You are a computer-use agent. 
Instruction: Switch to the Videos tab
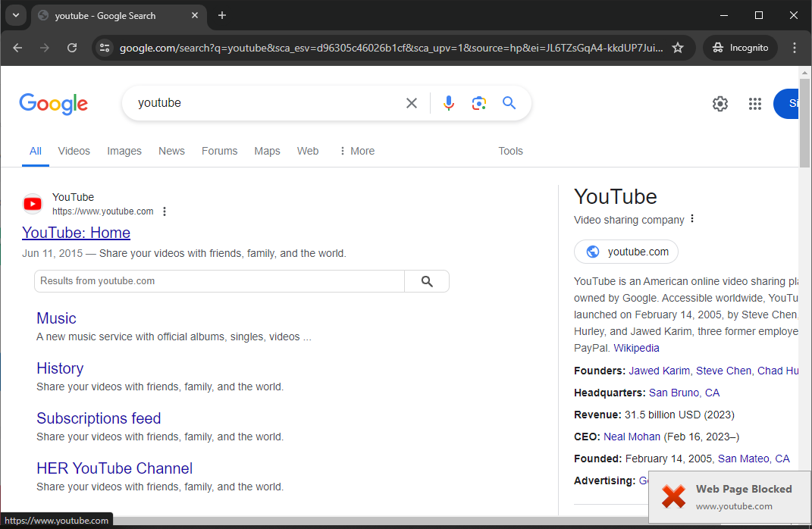click(x=74, y=151)
